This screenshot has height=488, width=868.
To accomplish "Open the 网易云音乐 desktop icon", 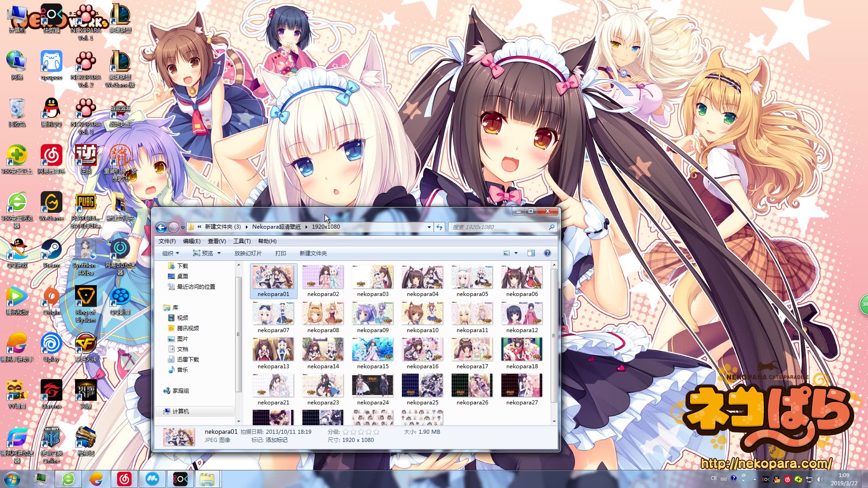I will click(51, 159).
